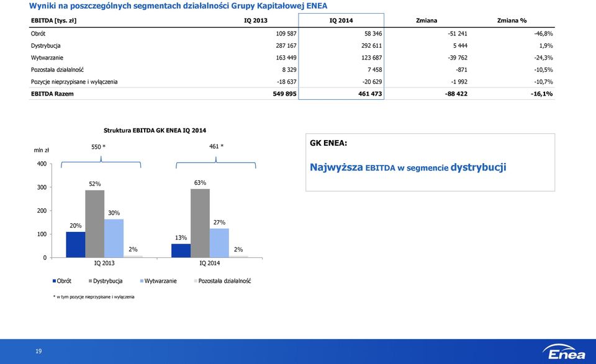The width and height of the screenshot is (596, 364).
Task: Click the 'IQ 2014' axis label under chart
Action: click(209, 263)
